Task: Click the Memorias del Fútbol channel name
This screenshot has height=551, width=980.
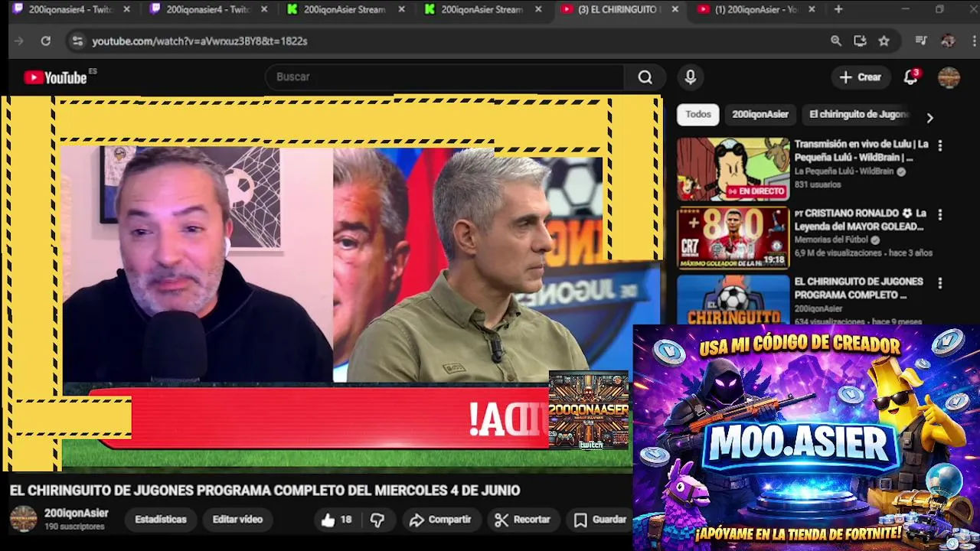Action: [831, 240]
